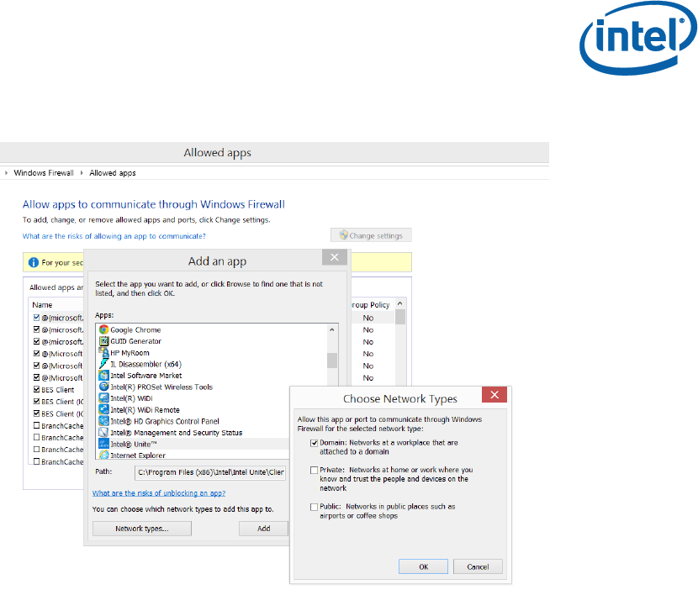This screenshot has width=698, height=616.
Task: Select the 'Intel Software Market' list row
Action: 212,376
